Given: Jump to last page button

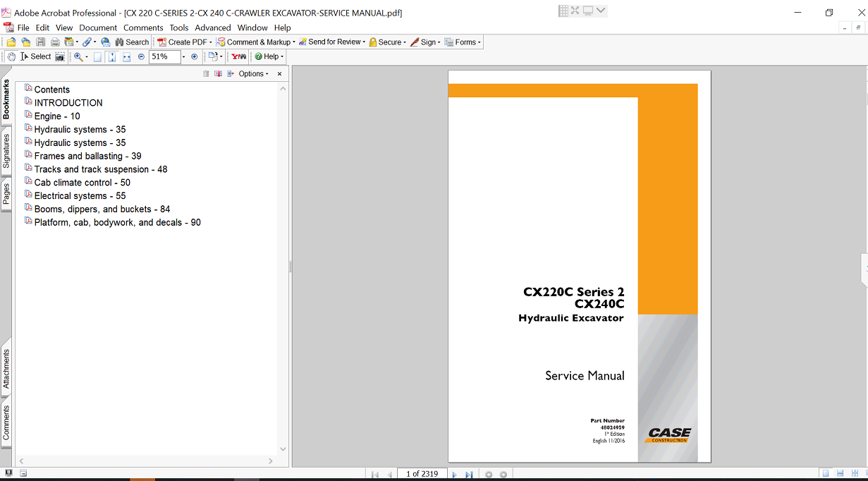Looking at the screenshot, I should pyautogui.click(x=469, y=475).
